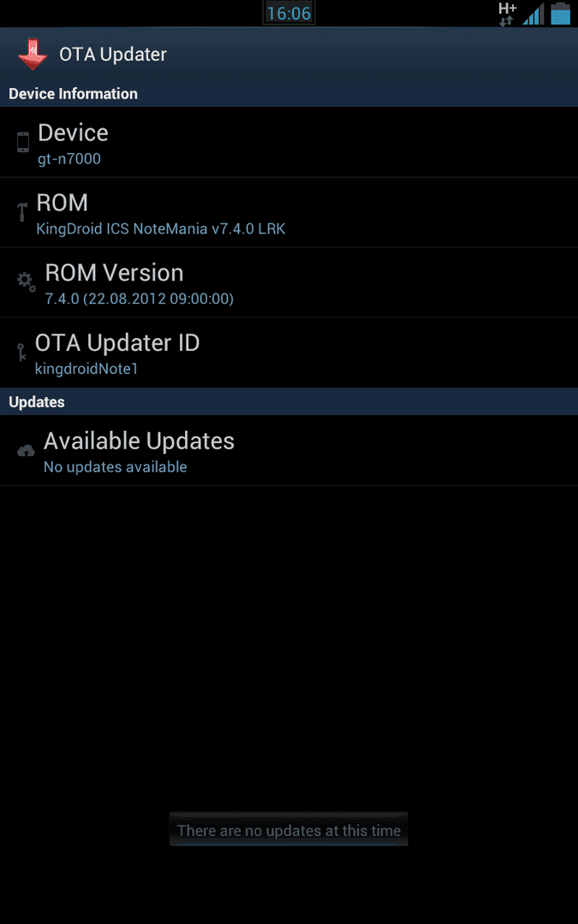The width and height of the screenshot is (578, 924).
Task: Tap the 'no updates at this time' toast
Action: pos(289,830)
